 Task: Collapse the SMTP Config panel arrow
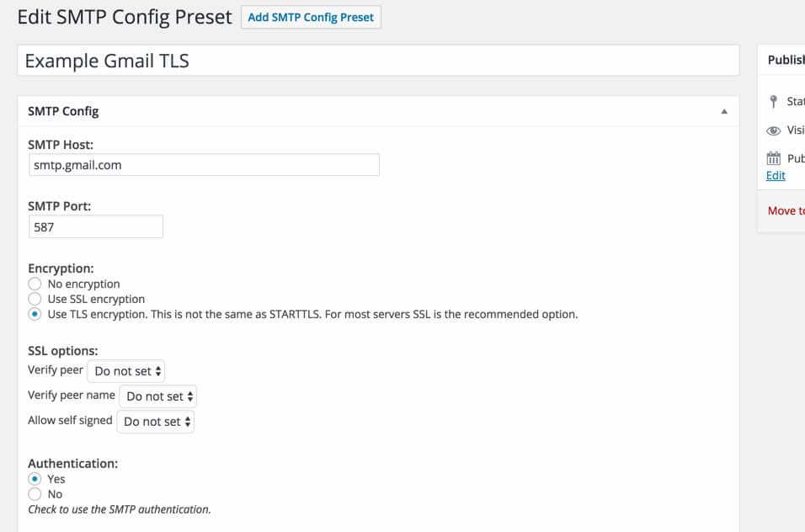click(724, 111)
